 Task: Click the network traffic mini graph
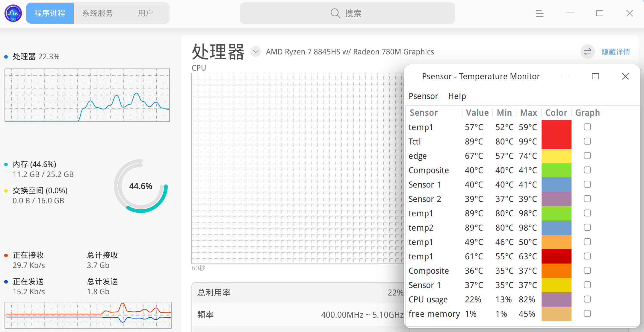(x=88, y=315)
